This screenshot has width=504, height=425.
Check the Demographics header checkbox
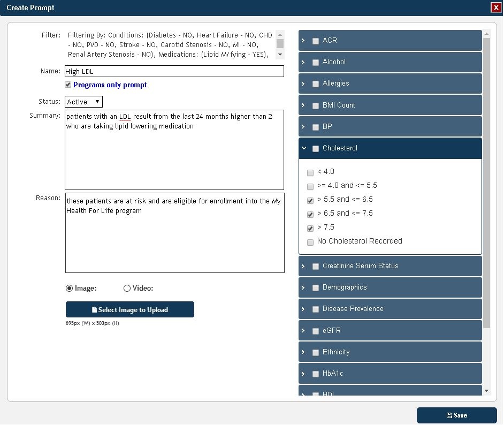click(x=316, y=288)
